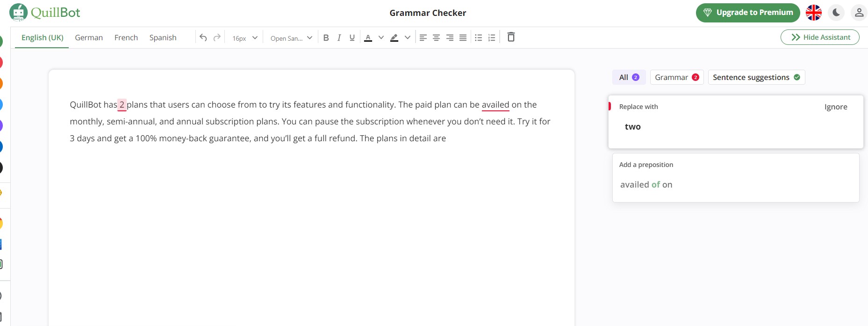Toggle underline formatting

(x=352, y=37)
